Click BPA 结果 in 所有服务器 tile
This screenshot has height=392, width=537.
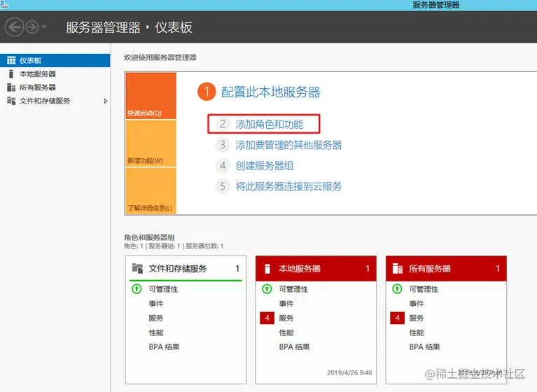click(425, 346)
